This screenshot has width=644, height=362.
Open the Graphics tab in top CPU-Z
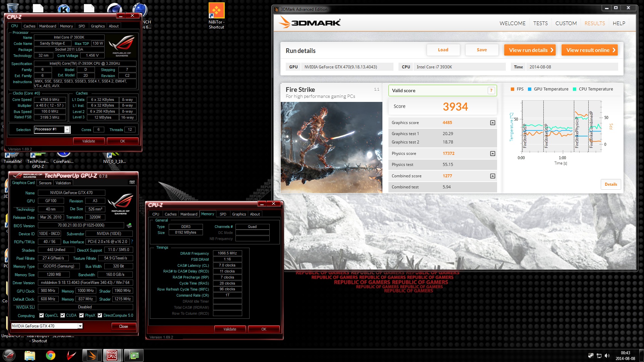tap(98, 26)
